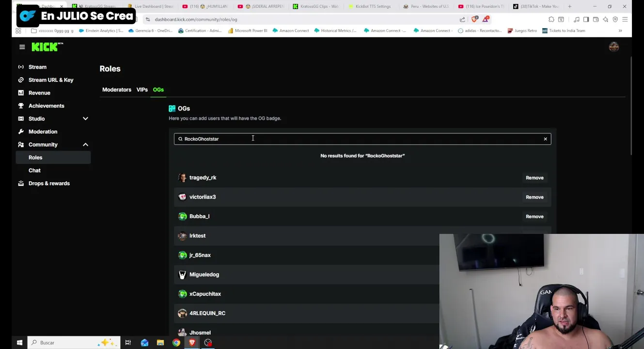Image resolution: width=644 pixels, height=349 pixels.
Task: Open browser extensions puzzle icon
Action: click(x=551, y=19)
